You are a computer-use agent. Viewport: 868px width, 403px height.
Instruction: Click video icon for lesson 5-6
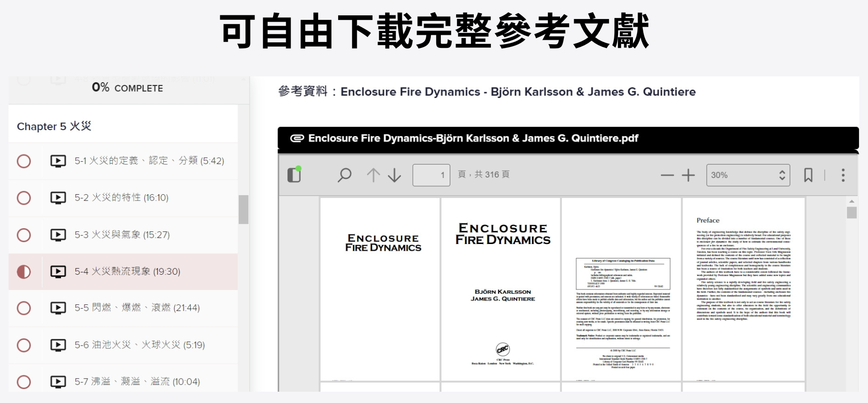(58, 345)
